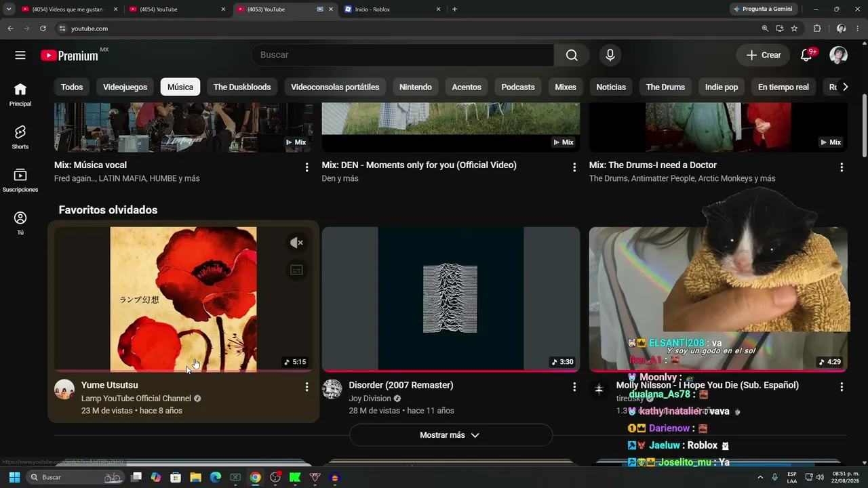Select The Duskbloods chip
Viewport: 868px width, 488px height.
coord(242,87)
